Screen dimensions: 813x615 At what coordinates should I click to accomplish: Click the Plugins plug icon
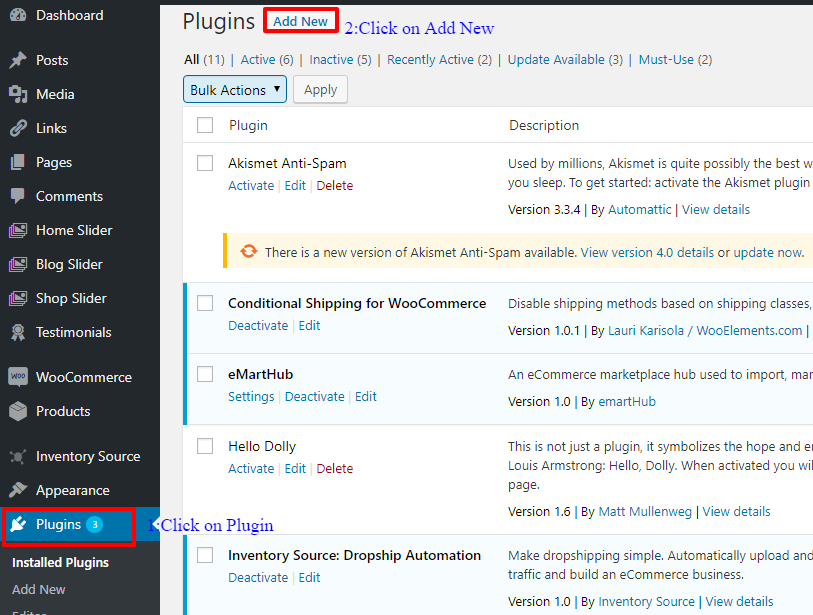(18, 524)
